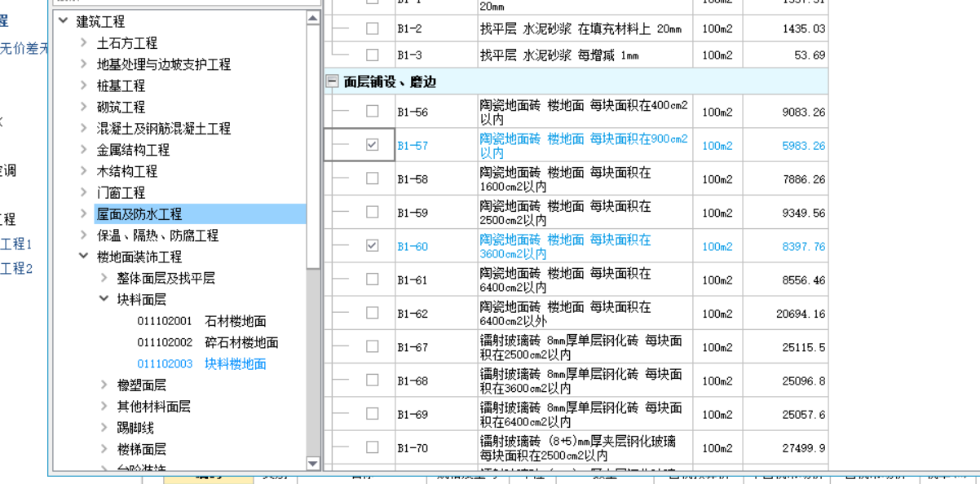Click the B1-62 code cell

click(436, 314)
